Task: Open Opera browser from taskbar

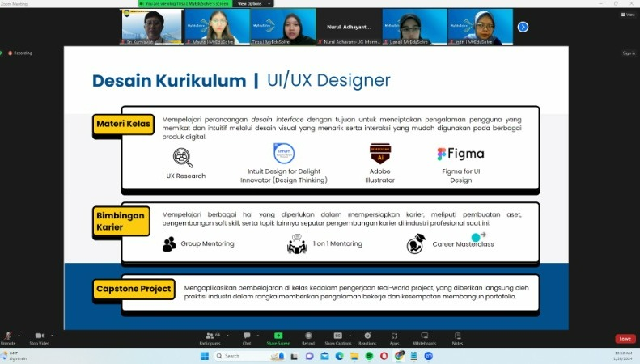Action: point(384,356)
